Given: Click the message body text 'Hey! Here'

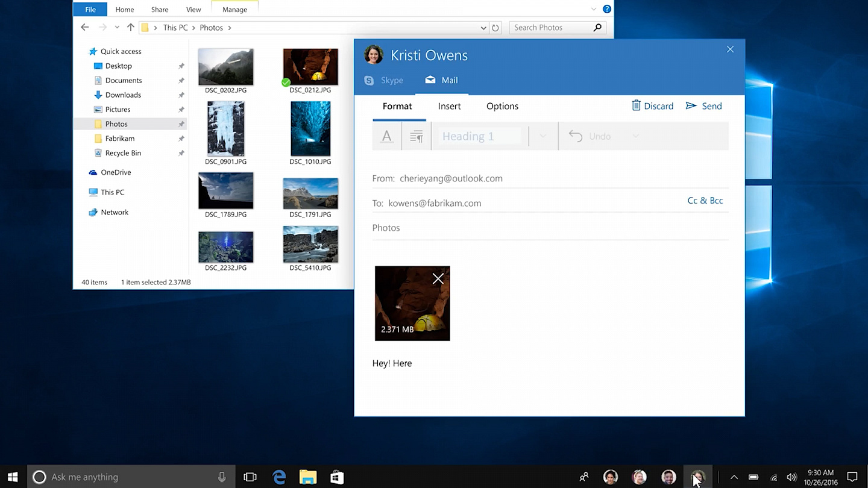Looking at the screenshot, I should click(392, 363).
